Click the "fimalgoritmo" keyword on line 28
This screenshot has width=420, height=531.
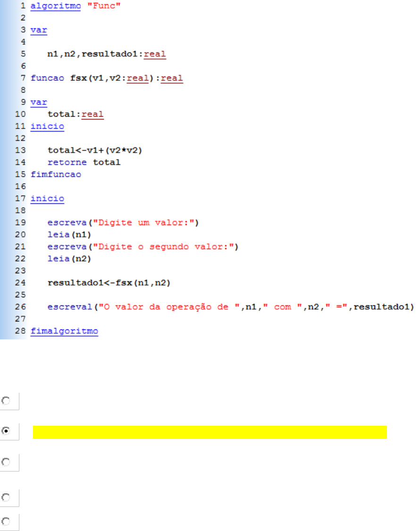[64, 331]
